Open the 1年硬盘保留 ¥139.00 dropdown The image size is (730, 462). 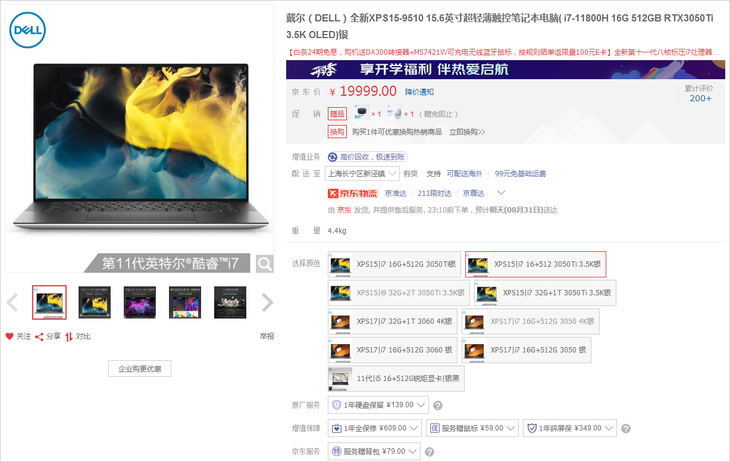click(x=378, y=405)
